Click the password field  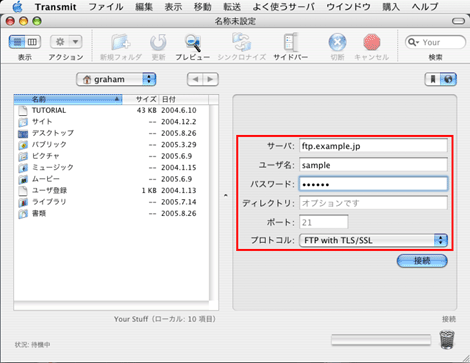[x=373, y=184]
